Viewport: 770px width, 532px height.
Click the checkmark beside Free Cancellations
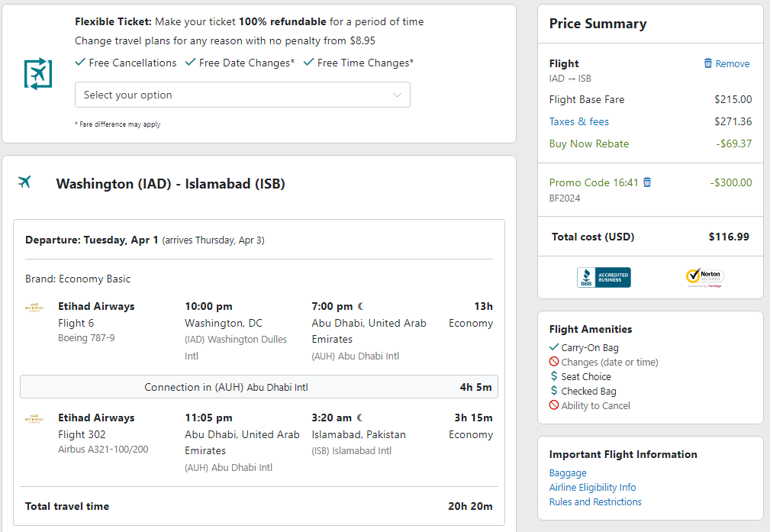(80, 63)
